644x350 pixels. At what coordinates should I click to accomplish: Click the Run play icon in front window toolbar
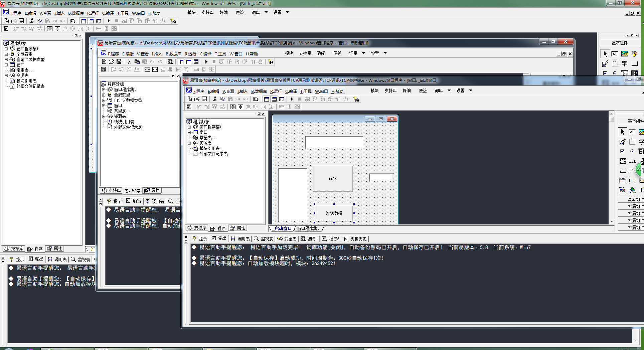pos(292,99)
